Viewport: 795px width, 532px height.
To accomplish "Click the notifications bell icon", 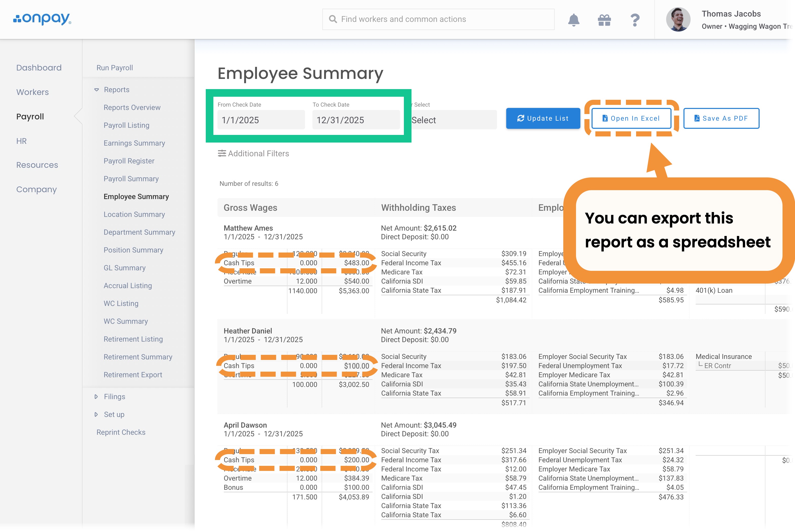I will tap(573, 20).
